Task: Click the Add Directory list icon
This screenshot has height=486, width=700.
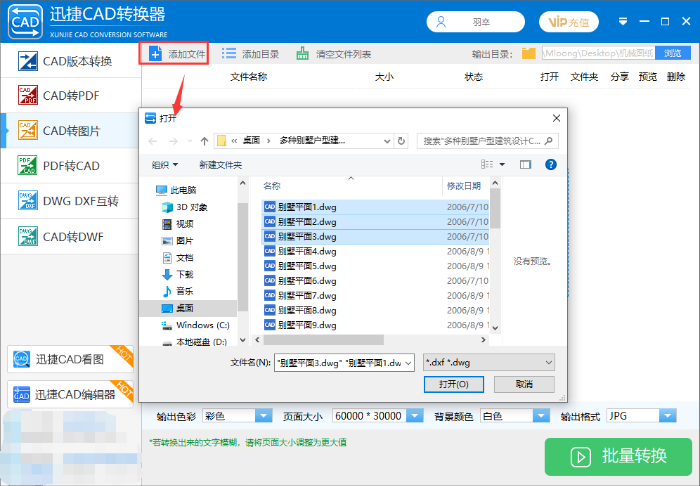Action: point(229,54)
